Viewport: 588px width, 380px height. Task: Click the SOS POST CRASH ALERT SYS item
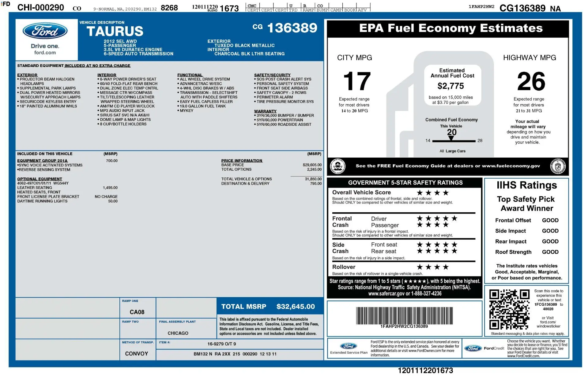(x=283, y=79)
